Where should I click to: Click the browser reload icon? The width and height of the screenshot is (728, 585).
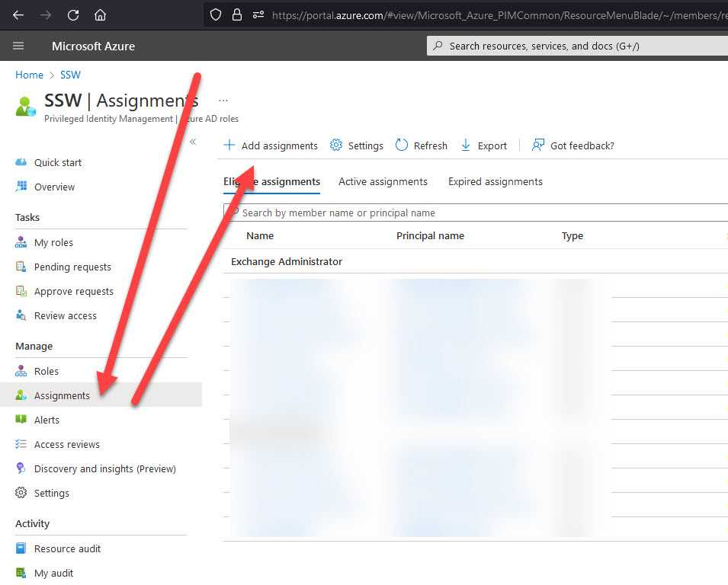pos(73,14)
